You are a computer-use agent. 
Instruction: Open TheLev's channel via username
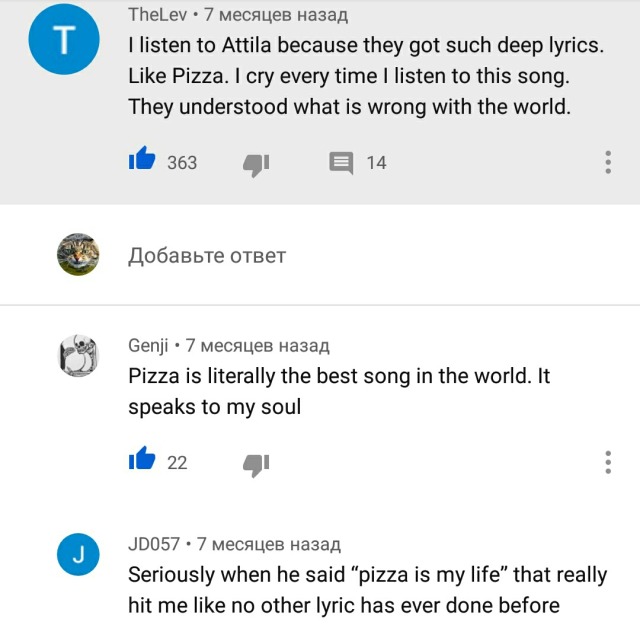pos(158,16)
